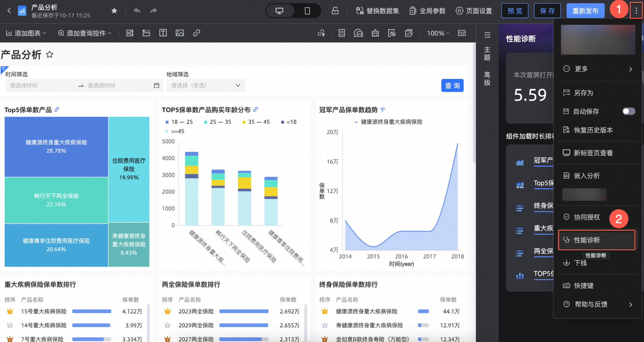This screenshot has width=644, height=342.
Task: Toggle the >=45 legend item
Action: (x=175, y=131)
